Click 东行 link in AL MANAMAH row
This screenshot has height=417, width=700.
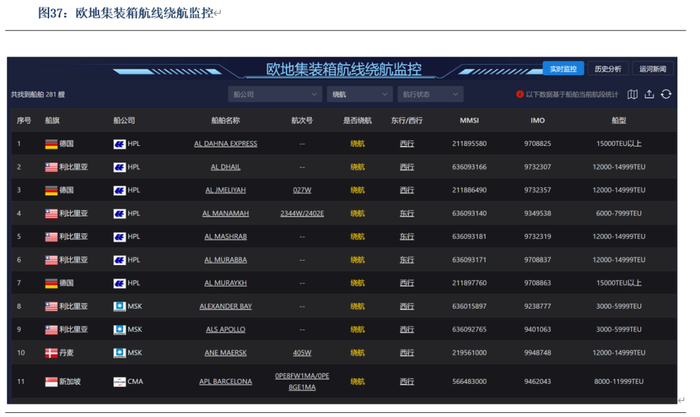point(407,213)
